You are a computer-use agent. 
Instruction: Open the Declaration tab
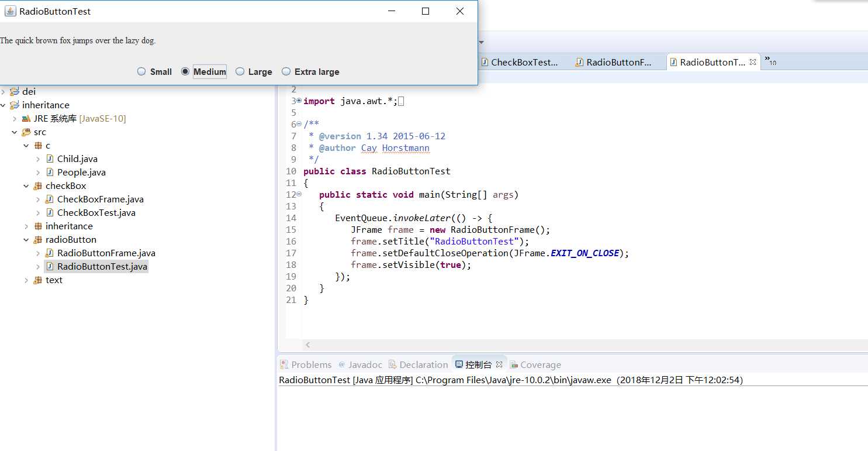419,364
